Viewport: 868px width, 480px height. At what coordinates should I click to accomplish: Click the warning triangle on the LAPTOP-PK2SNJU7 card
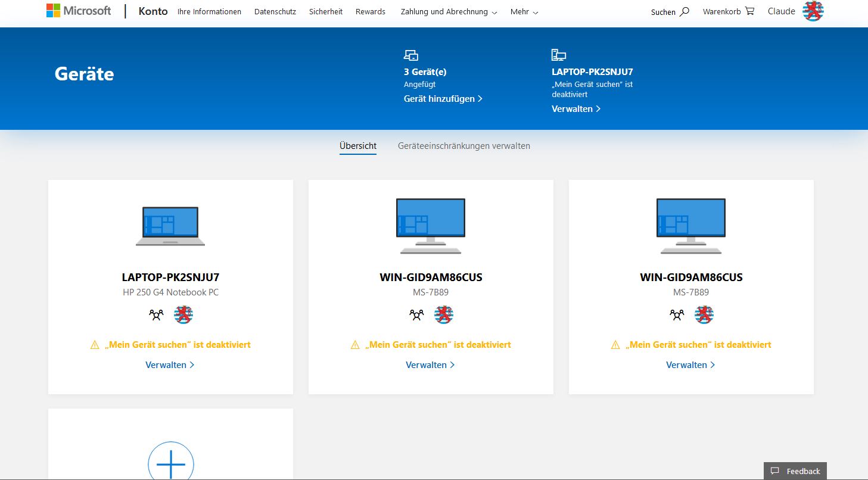click(95, 345)
